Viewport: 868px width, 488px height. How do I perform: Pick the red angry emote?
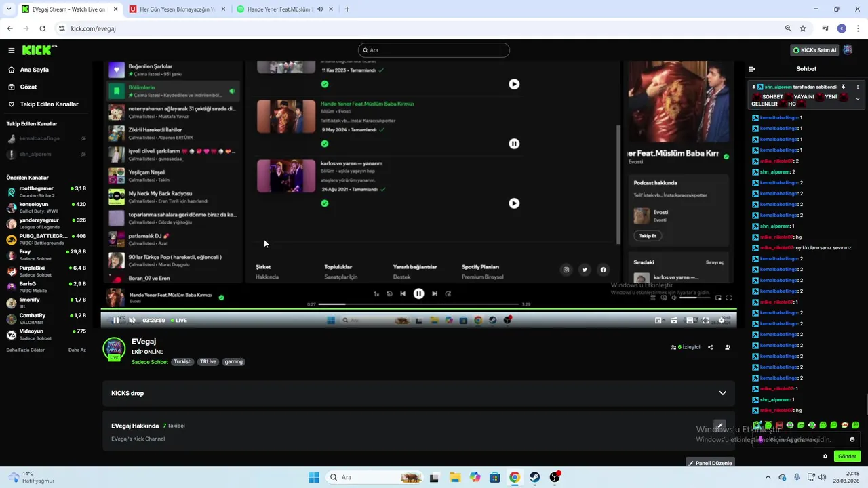[x=779, y=425]
